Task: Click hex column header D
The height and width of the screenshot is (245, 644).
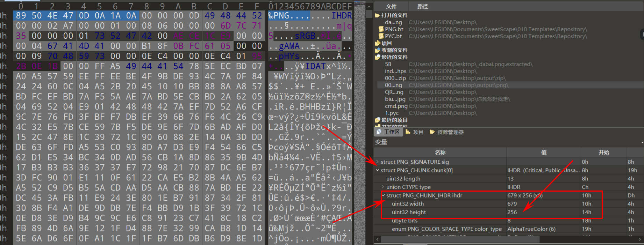Action: click(226, 6)
